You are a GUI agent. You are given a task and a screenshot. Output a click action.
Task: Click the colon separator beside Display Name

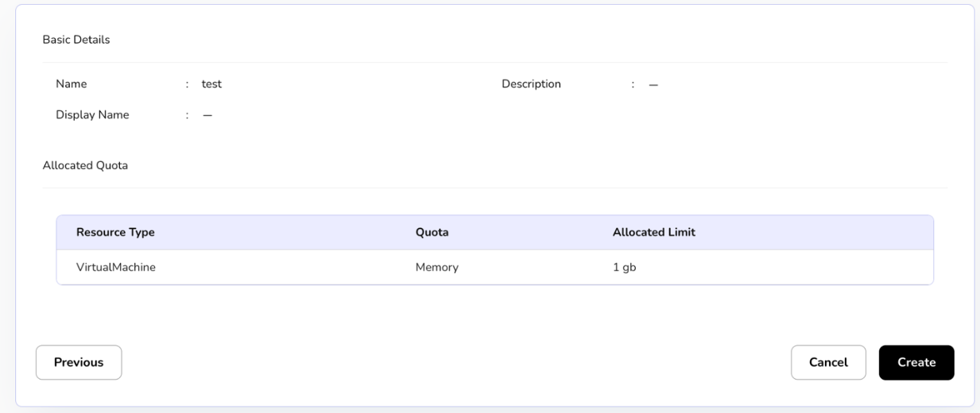pyautogui.click(x=187, y=115)
